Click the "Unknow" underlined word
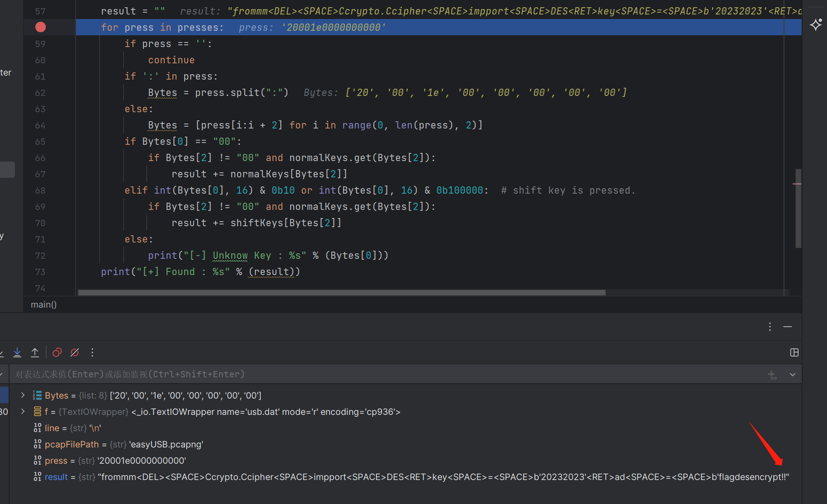The height and width of the screenshot is (504, 827). click(230, 256)
